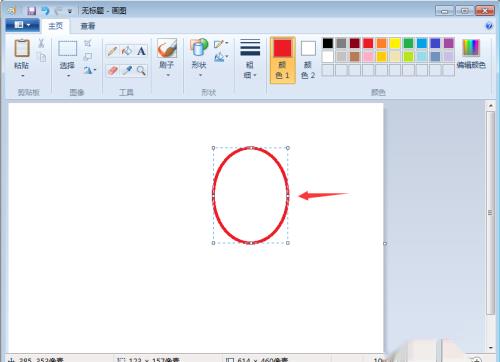Choose the Fill with color bucket tool

[x=127, y=51]
